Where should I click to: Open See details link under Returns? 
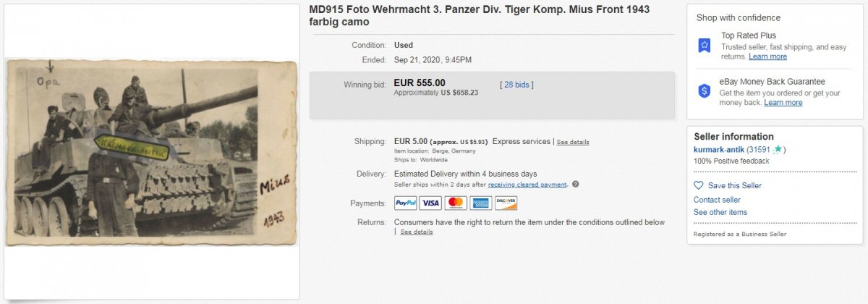click(x=417, y=232)
